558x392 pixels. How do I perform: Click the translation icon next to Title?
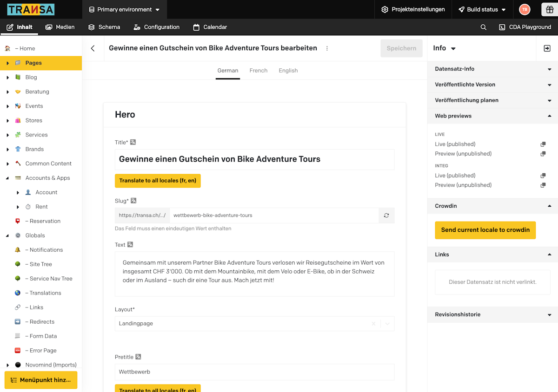(133, 142)
